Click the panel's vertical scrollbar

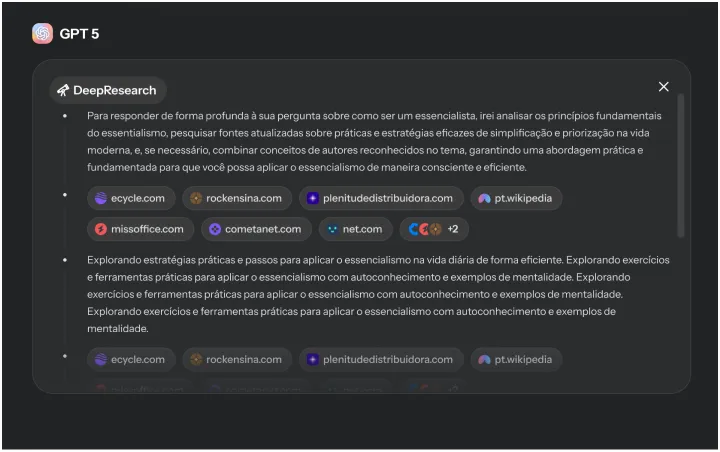click(x=681, y=165)
